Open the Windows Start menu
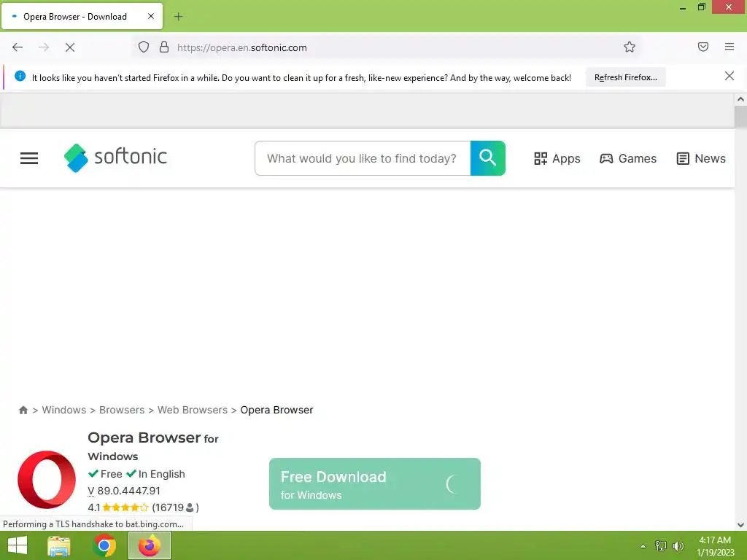The width and height of the screenshot is (747, 560). tap(18, 545)
